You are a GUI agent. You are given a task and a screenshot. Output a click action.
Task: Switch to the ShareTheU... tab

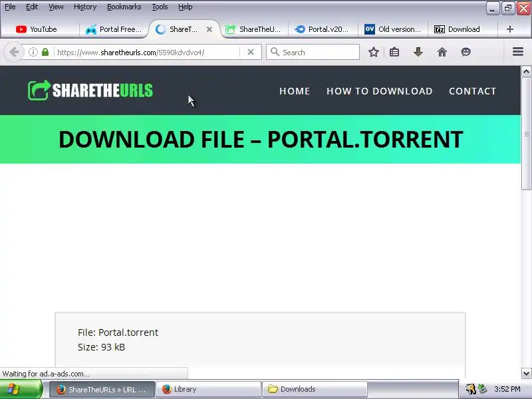254,29
